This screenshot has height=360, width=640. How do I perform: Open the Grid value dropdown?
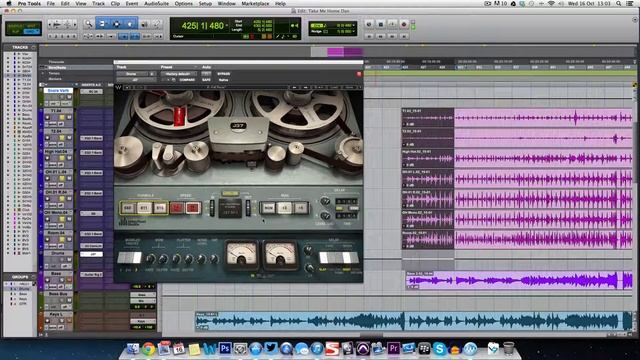[x=353, y=25]
